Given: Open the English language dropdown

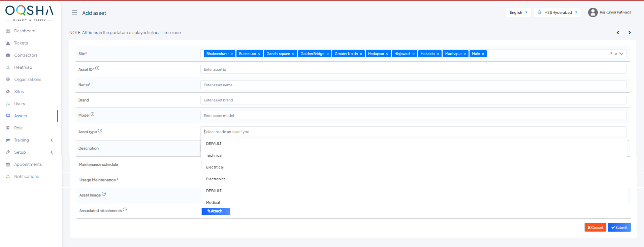Looking at the screenshot, I should [x=518, y=12].
